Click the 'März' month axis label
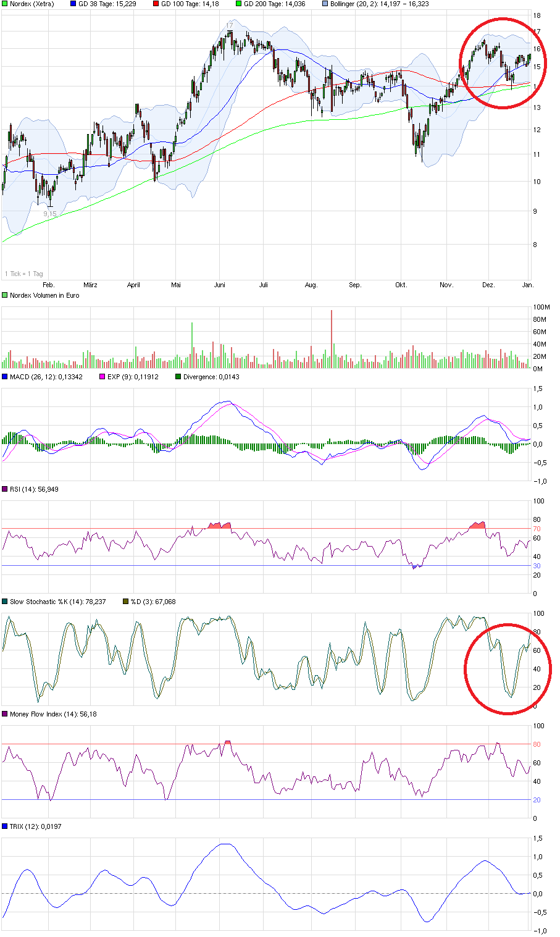 90,285
